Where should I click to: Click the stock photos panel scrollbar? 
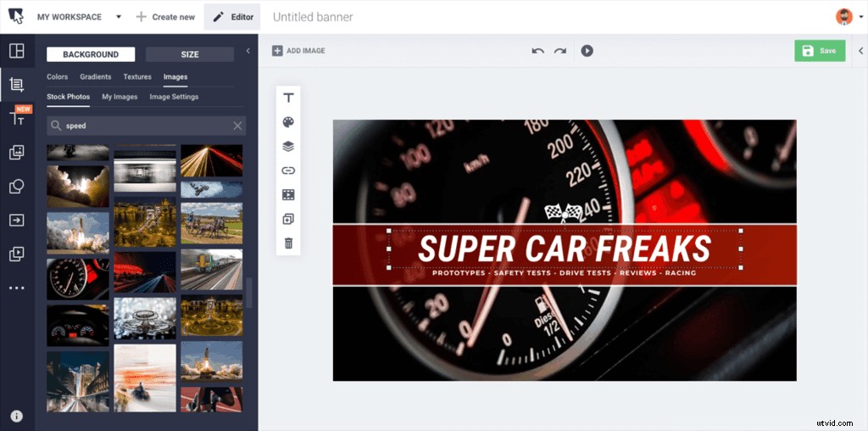249,293
